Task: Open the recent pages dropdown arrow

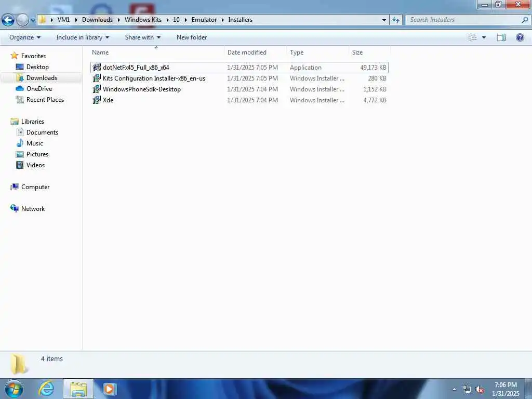Action: 33,20
